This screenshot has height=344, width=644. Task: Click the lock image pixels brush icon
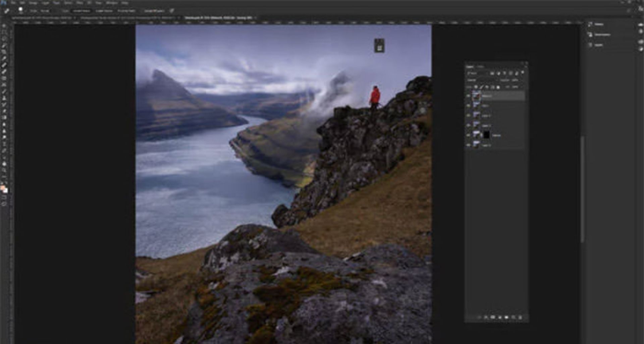click(x=482, y=87)
